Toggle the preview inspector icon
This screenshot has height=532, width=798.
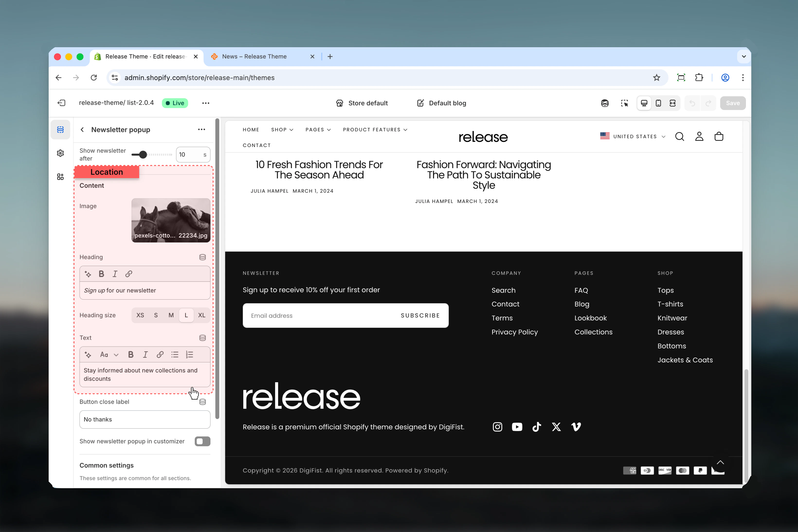point(605,103)
